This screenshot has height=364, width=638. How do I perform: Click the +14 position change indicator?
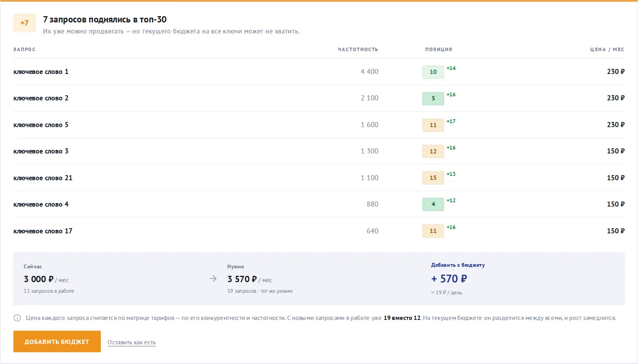(x=451, y=68)
